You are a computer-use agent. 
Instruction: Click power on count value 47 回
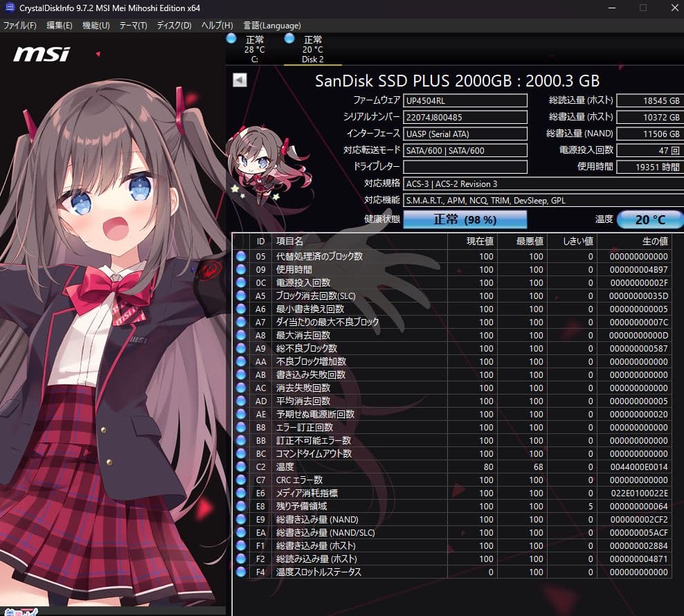(650, 150)
